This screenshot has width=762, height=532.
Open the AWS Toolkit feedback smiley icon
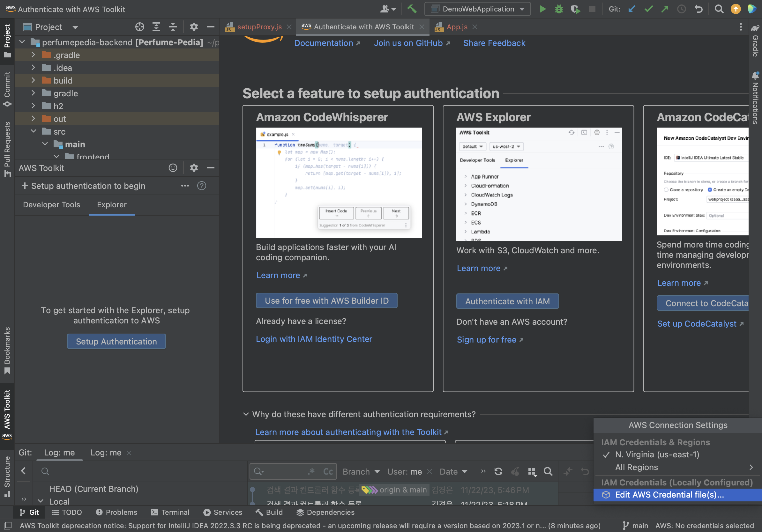pos(173,168)
